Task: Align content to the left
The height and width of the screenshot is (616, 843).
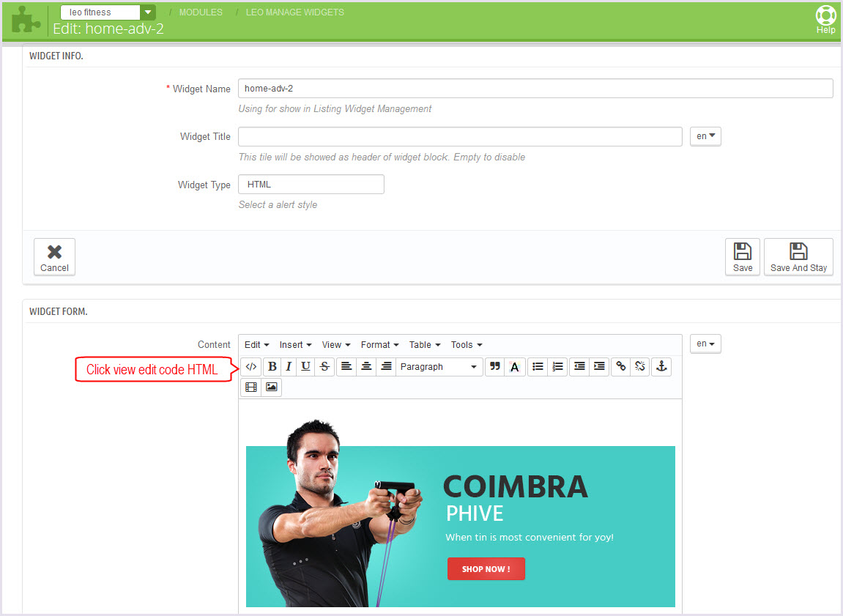Action: pyautogui.click(x=346, y=366)
